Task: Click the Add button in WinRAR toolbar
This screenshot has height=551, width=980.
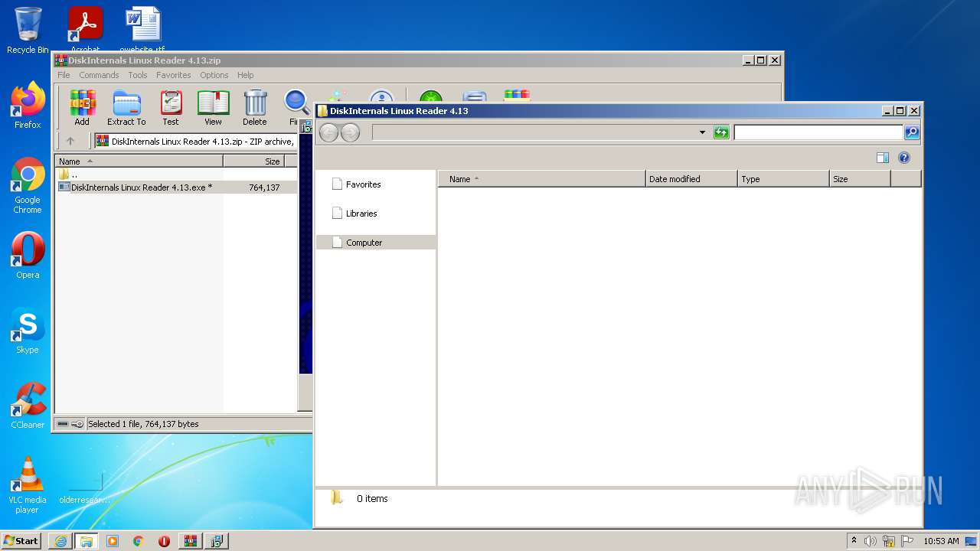Action: point(82,108)
